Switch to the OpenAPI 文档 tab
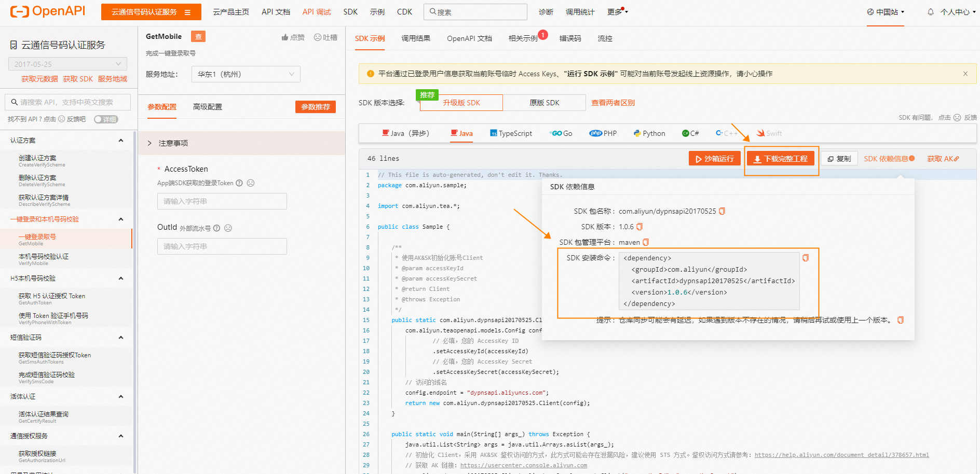The width and height of the screenshot is (980, 474). tap(469, 38)
